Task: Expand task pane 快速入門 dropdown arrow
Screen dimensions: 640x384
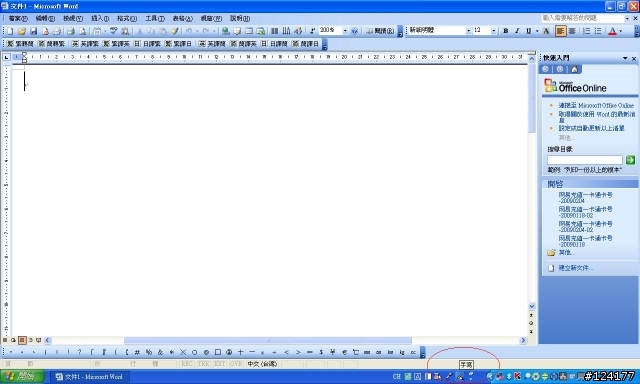Action: pos(625,58)
